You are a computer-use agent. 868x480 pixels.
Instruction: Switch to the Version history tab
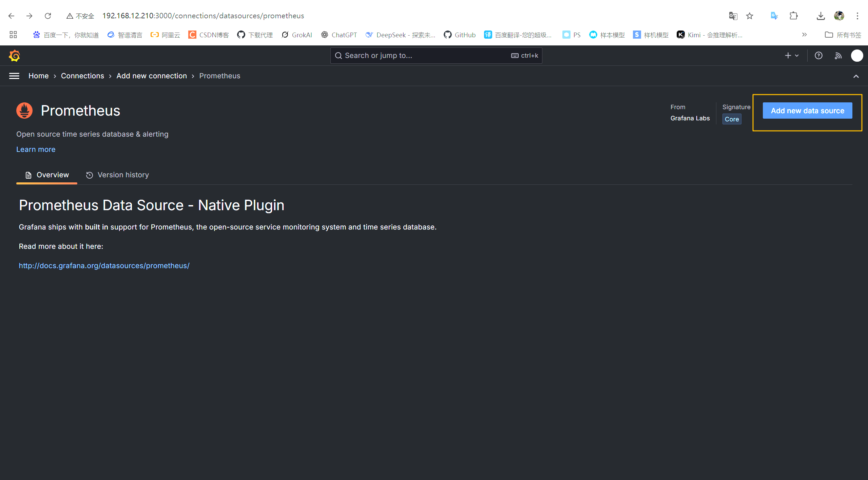(x=117, y=175)
